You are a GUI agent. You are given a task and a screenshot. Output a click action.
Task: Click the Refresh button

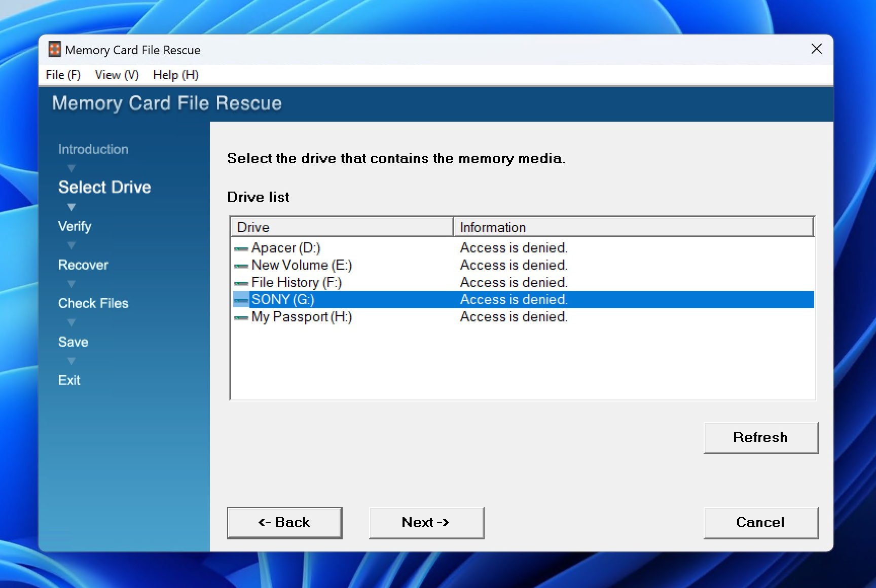coord(761,437)
